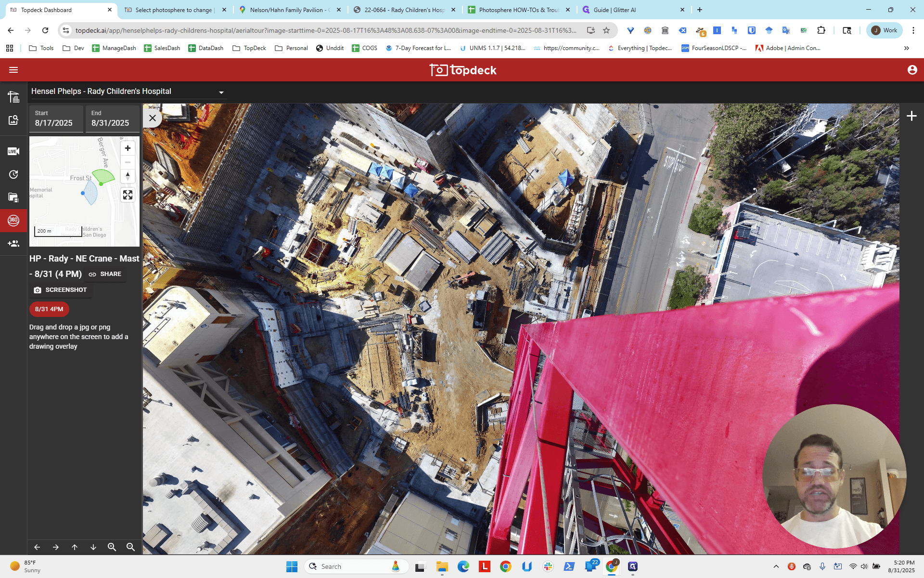924x578 pixels.
Task: Show more bookmarks with the chevron
Action: pos(907,48)
